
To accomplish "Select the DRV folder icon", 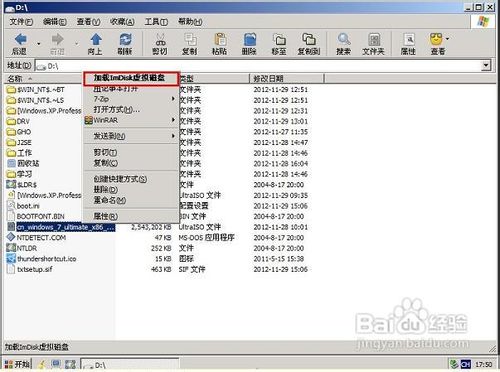I will pyautogui.click(x=11, y=121).
